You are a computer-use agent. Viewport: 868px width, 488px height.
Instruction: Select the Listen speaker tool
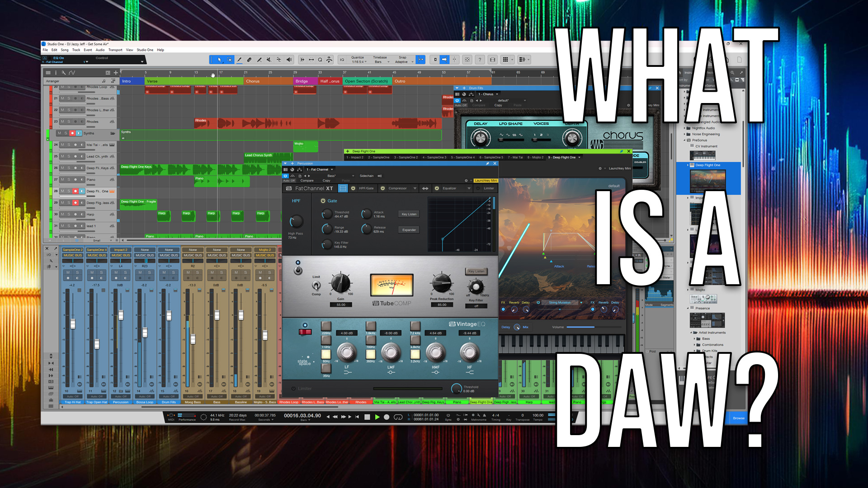[289, 60]
